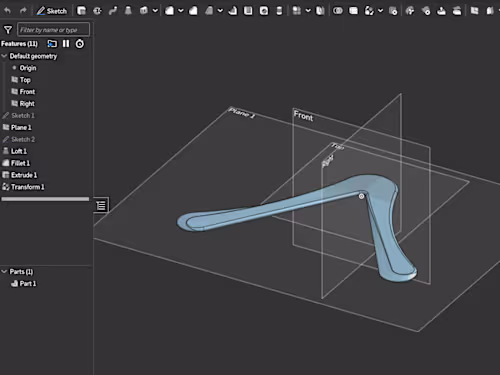
Task: Select the Rib tool
Action: coord(233,11)
